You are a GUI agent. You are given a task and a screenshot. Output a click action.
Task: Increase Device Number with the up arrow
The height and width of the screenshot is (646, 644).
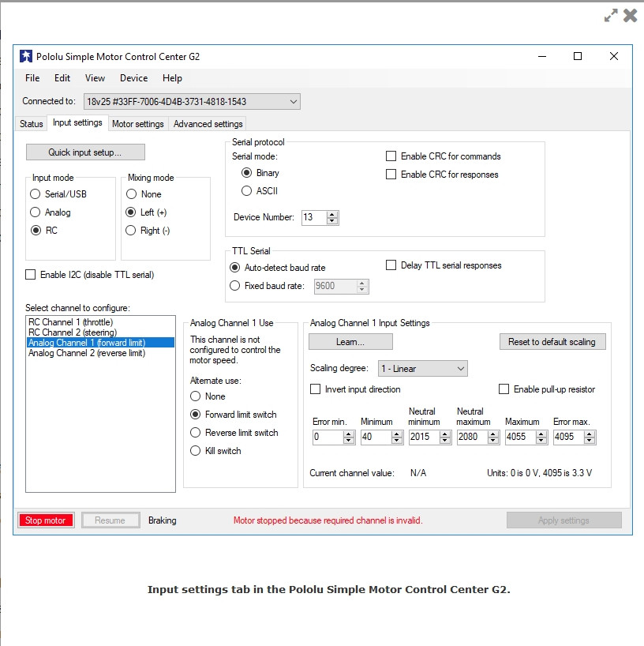pyautogui.click(x=332, y=214)
